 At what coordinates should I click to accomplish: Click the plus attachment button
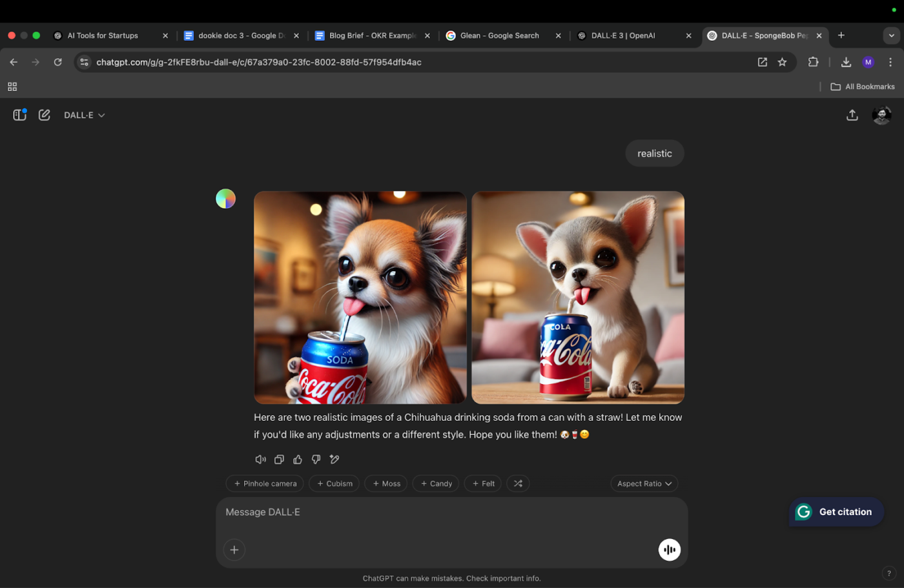[x=234, y=550]
